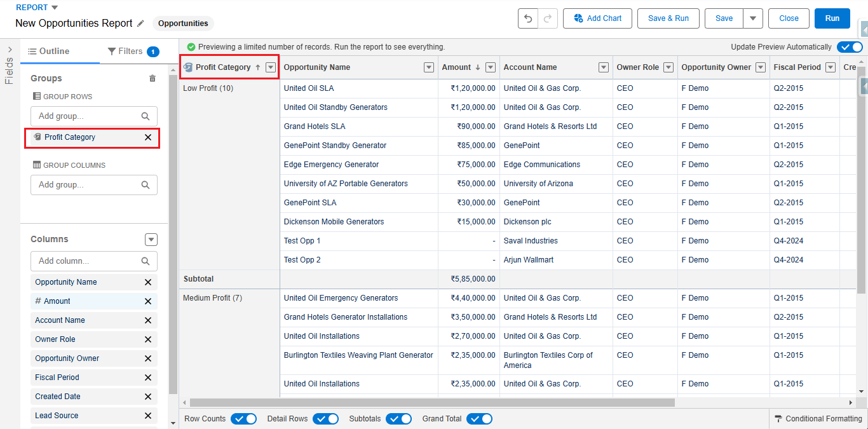Open the Opportunity Name column filter icon
Viewport: 868px width, 429px height.
[x=428, y=67]
